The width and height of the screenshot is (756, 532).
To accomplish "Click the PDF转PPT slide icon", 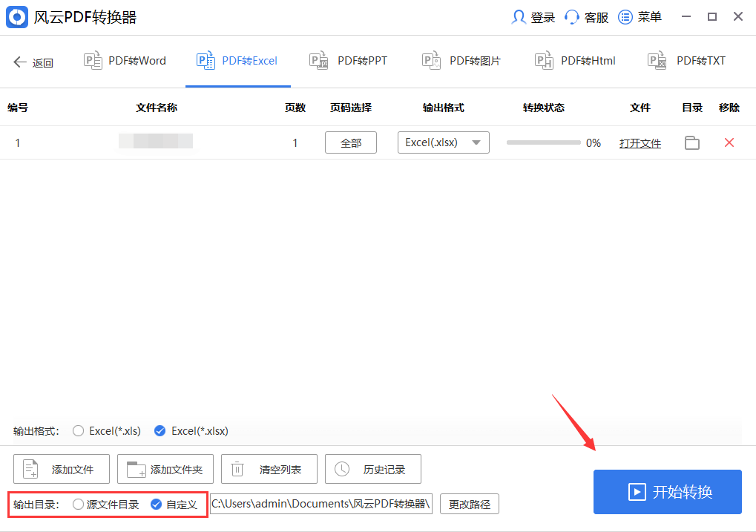I will 319,61.
